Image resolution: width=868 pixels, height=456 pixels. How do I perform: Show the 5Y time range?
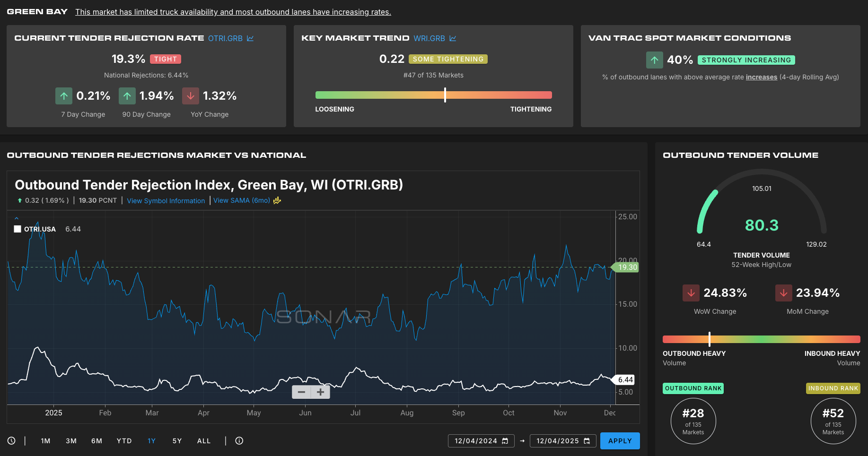[x=177, y=441]
